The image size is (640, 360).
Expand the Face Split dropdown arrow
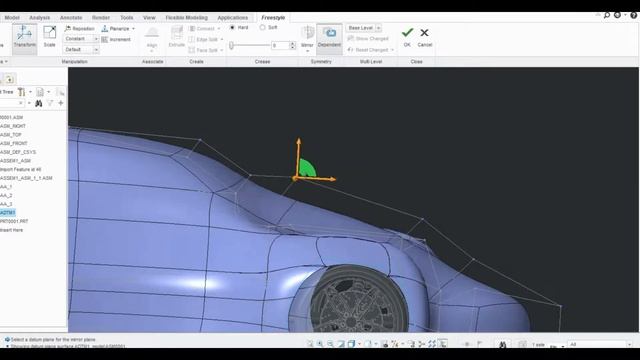[222, 50]
